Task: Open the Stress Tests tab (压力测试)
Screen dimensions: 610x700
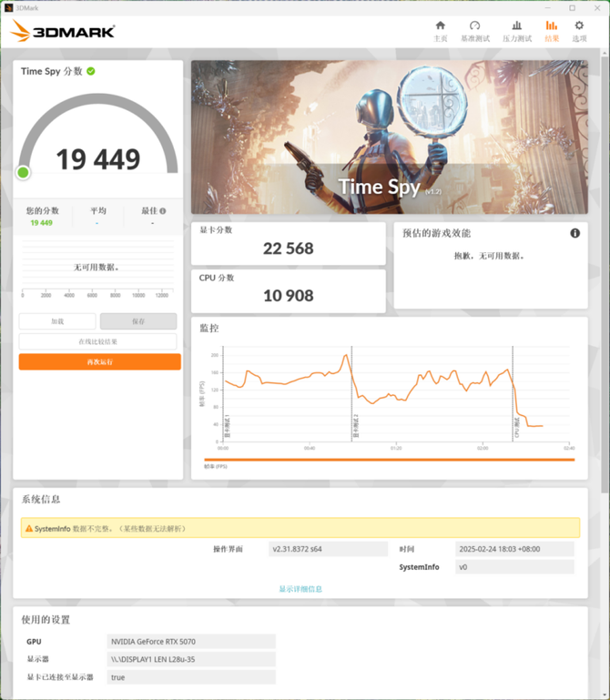Action: coord(517,31)
